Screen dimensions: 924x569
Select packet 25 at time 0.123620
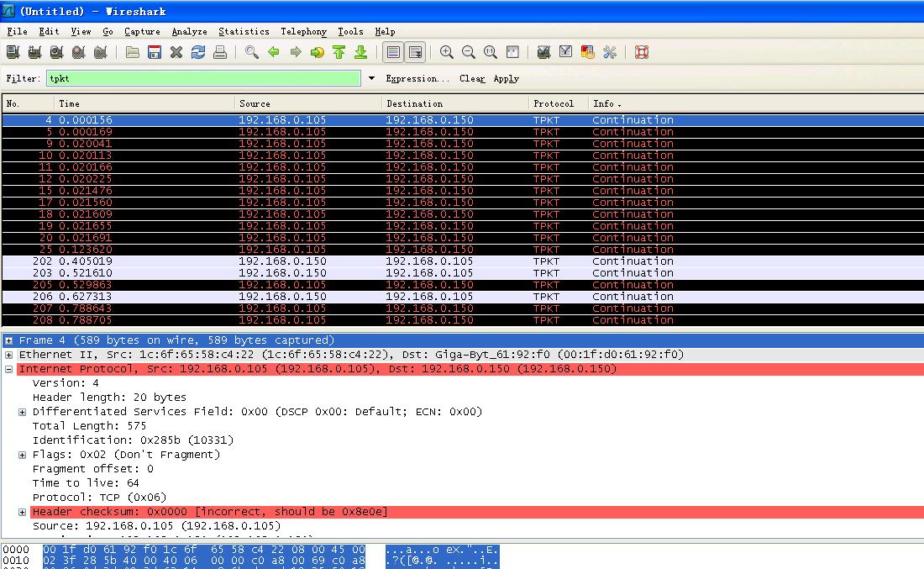pyautogui.click(x=463, y=250)
